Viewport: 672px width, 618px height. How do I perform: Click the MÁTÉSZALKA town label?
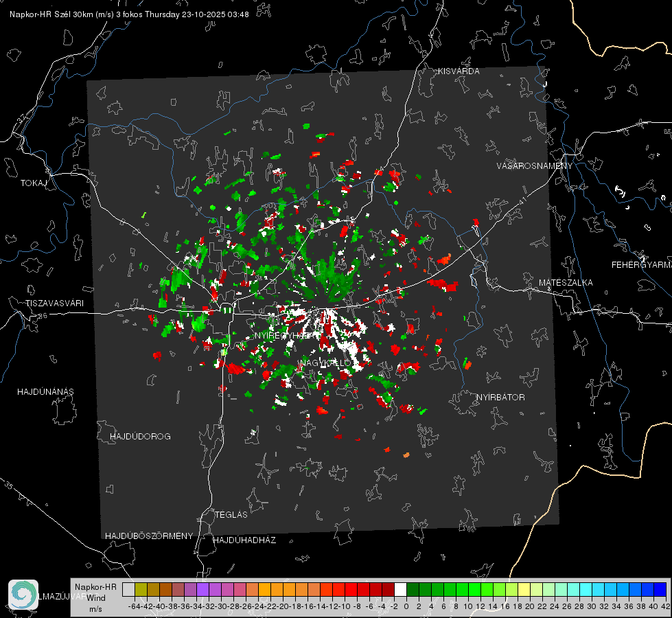[566, 283]
